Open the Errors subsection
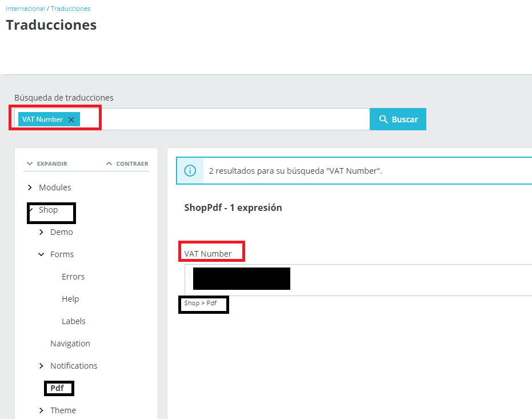Screen dimensions: 532x419 click(73, 277)
